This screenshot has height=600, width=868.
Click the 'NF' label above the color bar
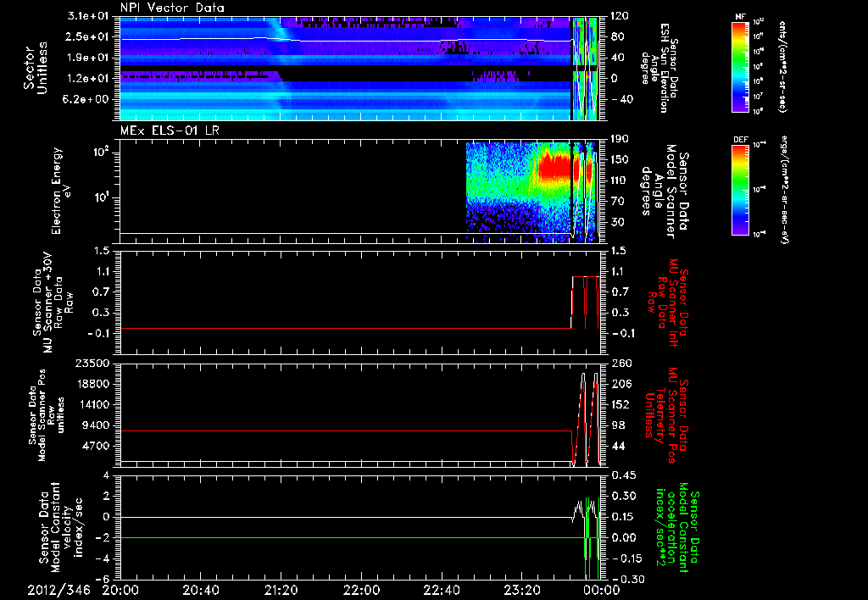click(x=740, y=17)
